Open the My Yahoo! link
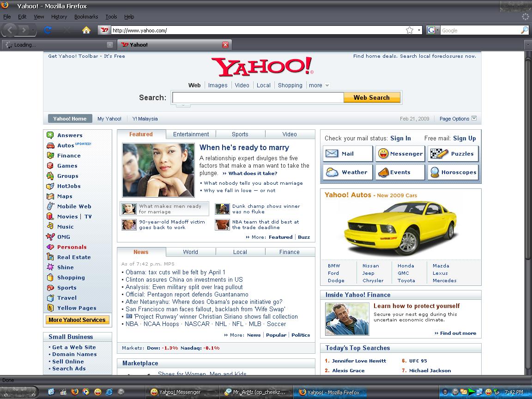Screen dimensions: 532x399 [109, 119]
